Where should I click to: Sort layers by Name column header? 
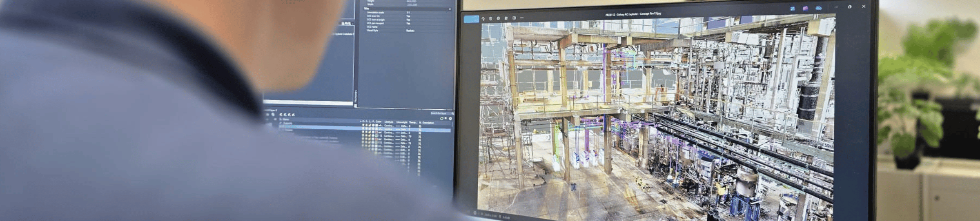pyautogui.click(x=286, y=119)
